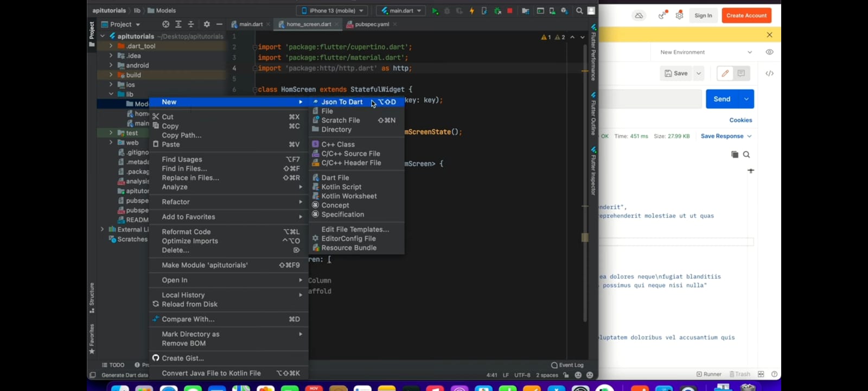Open Flutter Performance side tab

point(593,53)
